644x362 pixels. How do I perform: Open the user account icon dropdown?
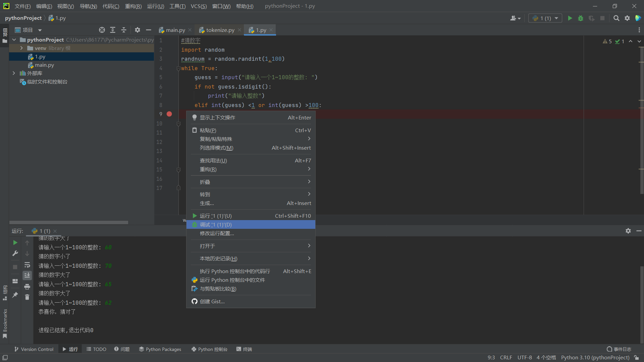pyautogui.click(x=515, y=18)
